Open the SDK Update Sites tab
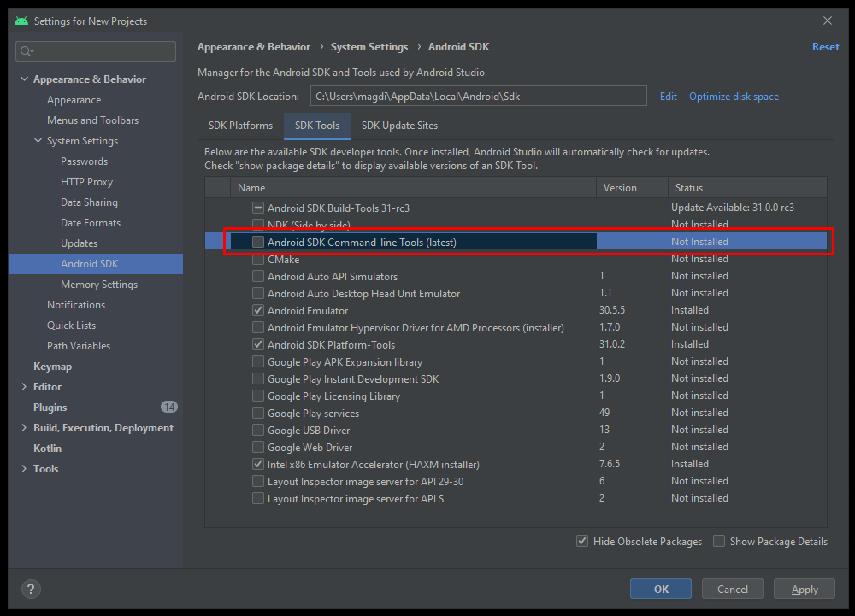855x616 pixels. tap(399, 126)
